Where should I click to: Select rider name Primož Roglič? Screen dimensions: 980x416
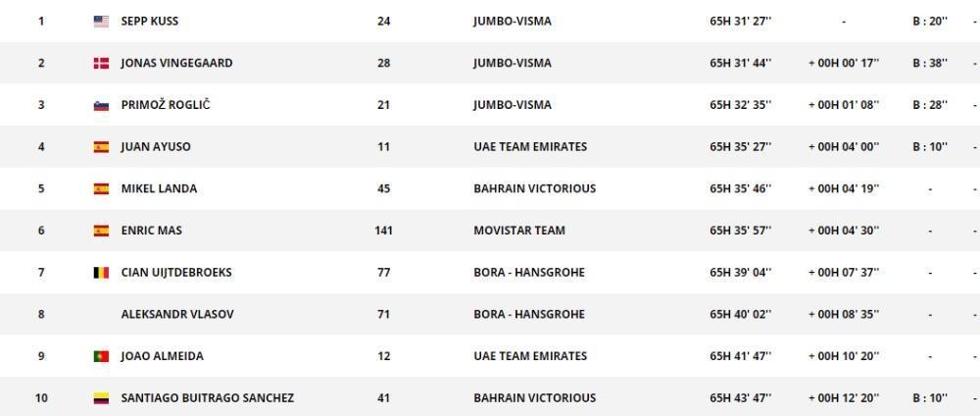(166, 105)
